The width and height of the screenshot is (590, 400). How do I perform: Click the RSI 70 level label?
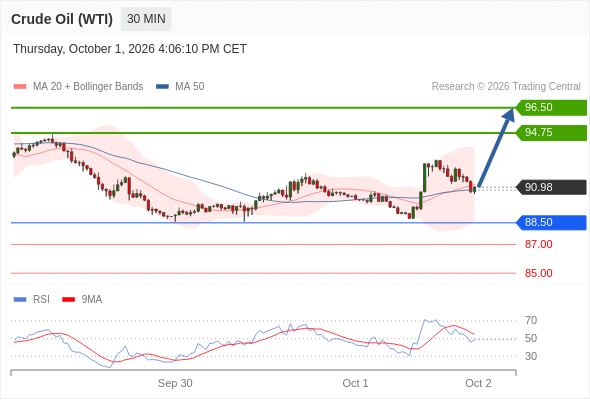click(x=531, y=321)
